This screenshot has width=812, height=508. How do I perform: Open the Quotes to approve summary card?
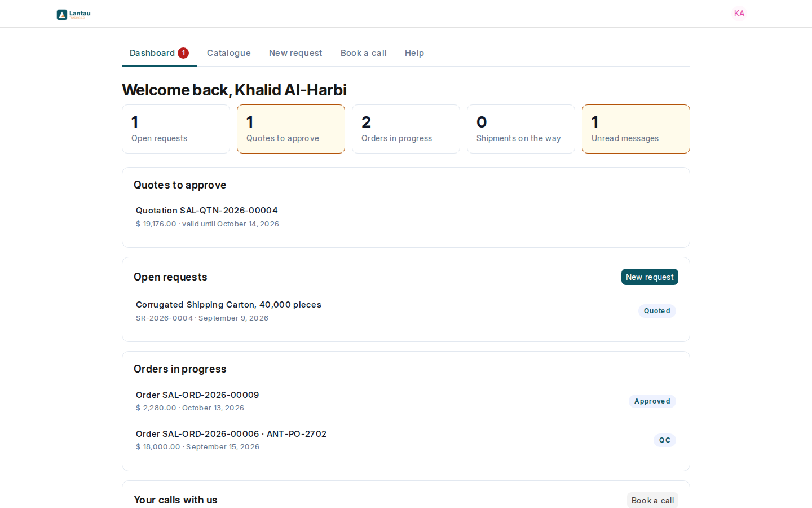[291, 129]
